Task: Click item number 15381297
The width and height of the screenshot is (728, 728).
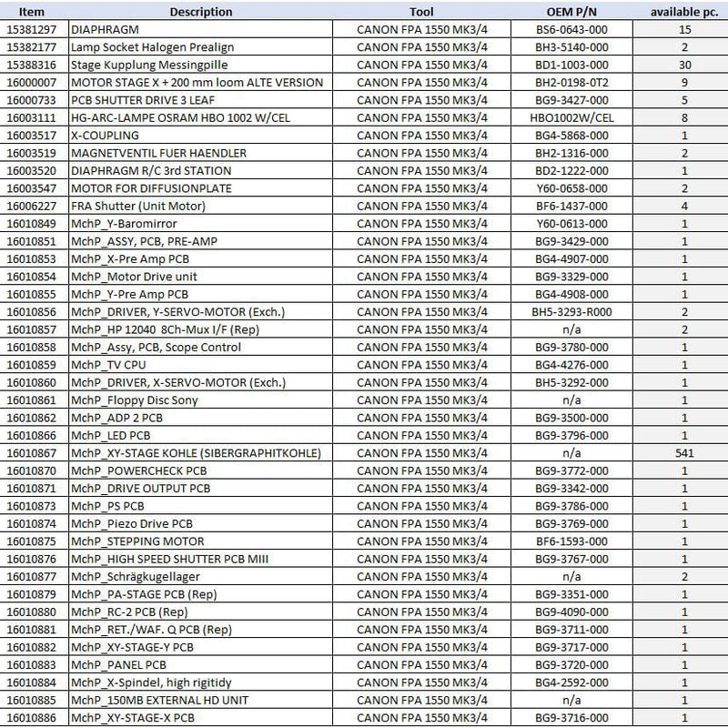Action: [34, 29]
